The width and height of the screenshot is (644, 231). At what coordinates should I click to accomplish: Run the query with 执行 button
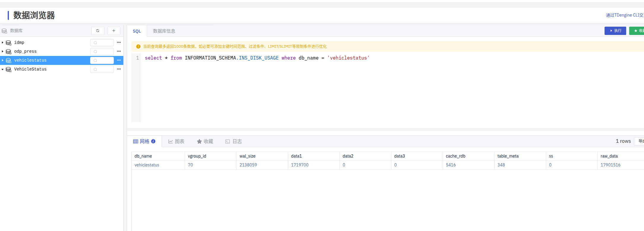(x=615, y=31)
